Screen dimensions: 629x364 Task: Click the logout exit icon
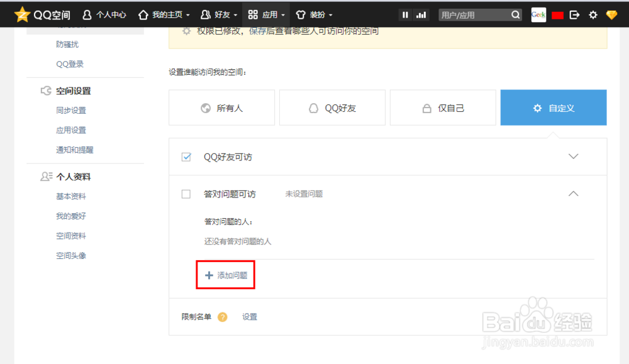point(574,15)
